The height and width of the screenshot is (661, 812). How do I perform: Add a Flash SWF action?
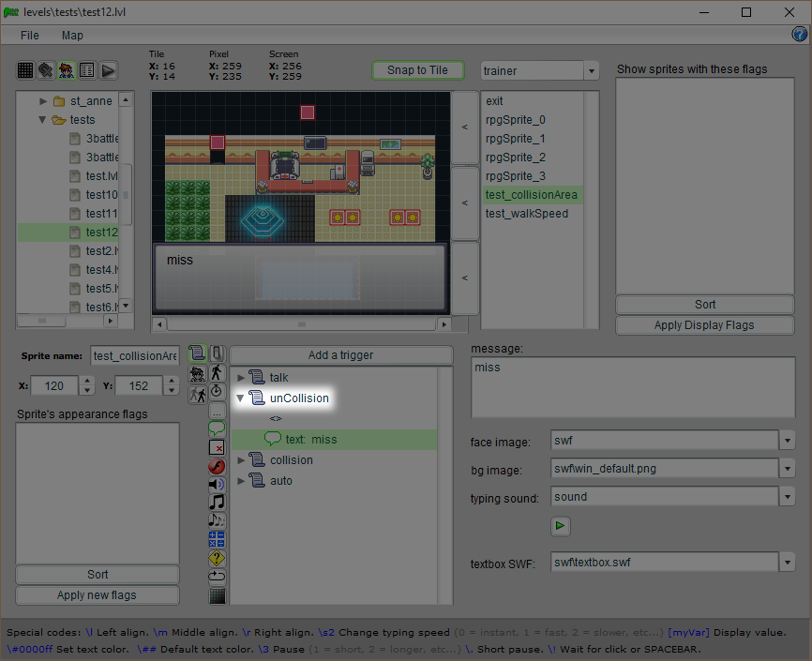[x=217, y=466]
